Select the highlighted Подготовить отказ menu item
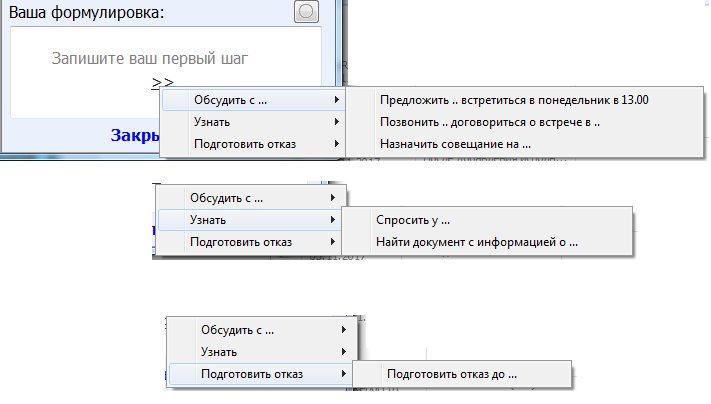Screen dimensions: 711x404 tap(251, 374)
